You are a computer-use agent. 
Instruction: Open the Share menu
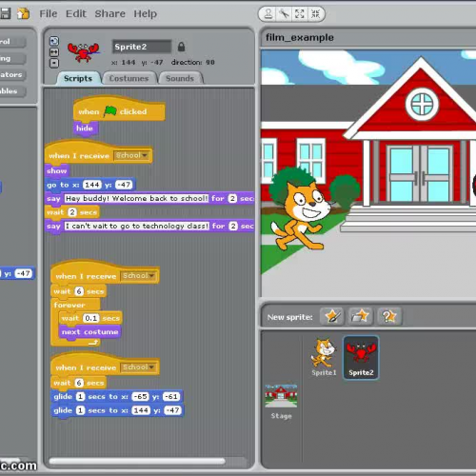tap(109, 13)
